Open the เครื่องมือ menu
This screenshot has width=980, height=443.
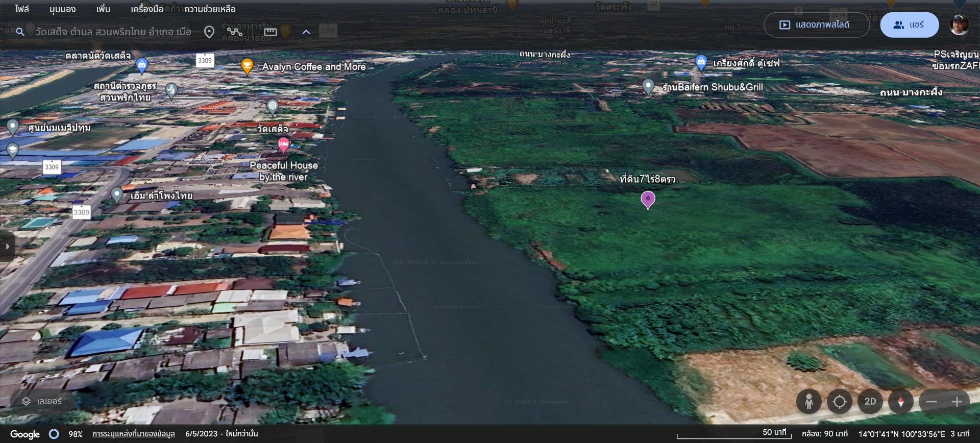click(147, 9)
